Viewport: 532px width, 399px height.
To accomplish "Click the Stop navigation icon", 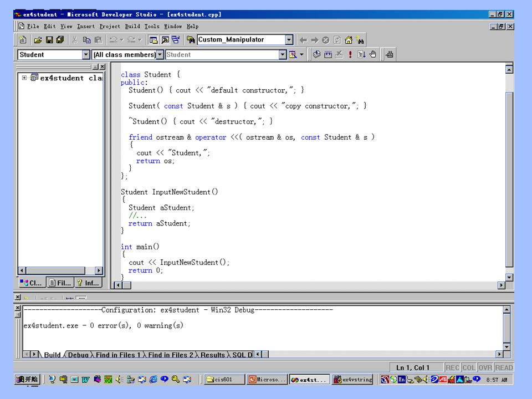I will coord(326,40).
